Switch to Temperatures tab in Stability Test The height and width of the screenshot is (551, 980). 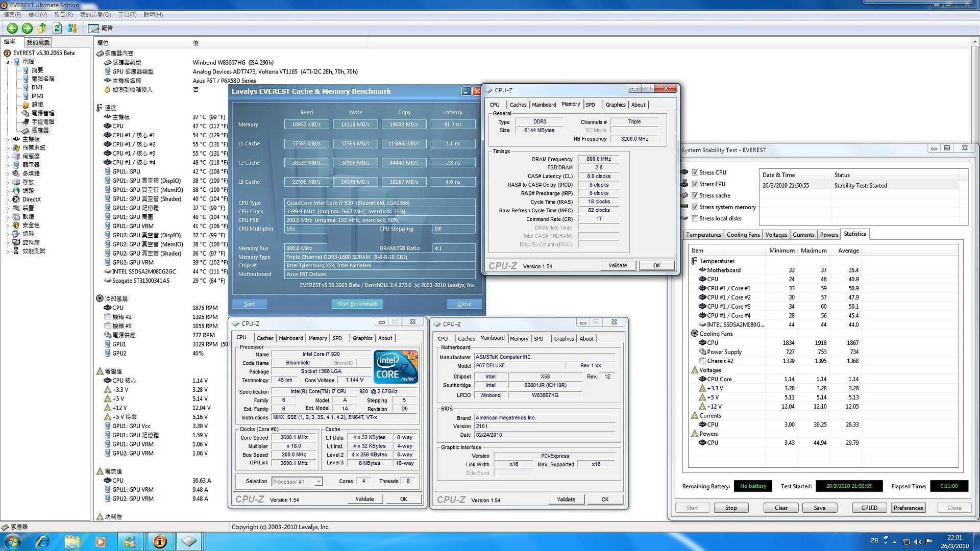[703, 235]
